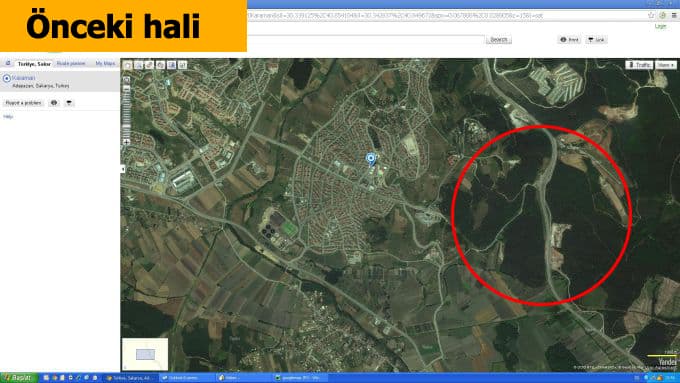
Task: Click the print icon beside Report a problem
Action: tap(54, 103)
